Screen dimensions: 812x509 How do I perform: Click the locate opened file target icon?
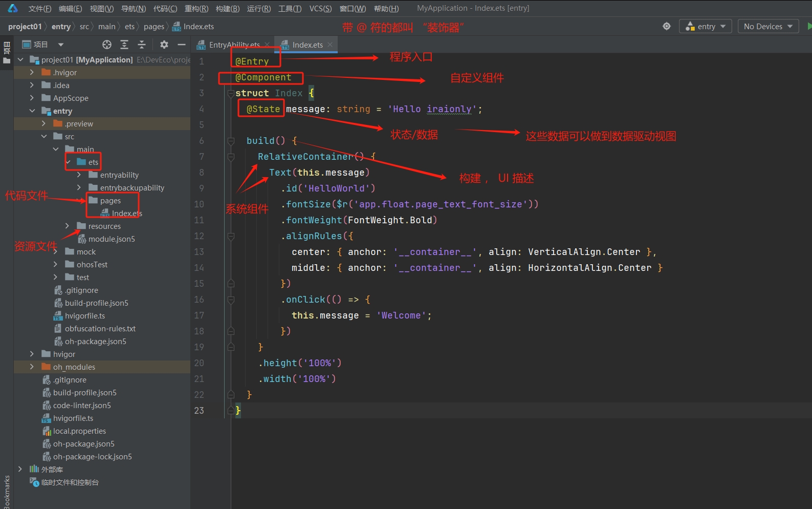pos(106,45)
